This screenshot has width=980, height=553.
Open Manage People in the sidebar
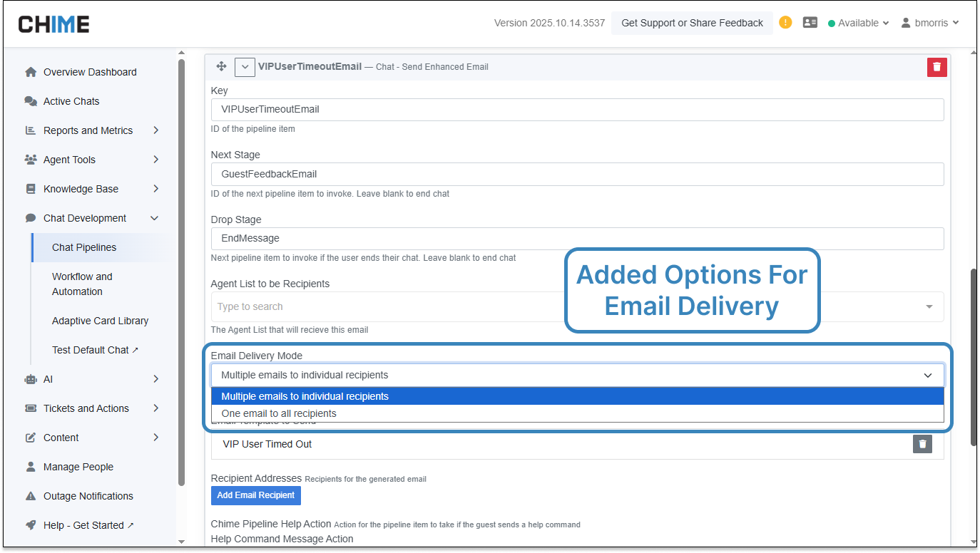78,467
